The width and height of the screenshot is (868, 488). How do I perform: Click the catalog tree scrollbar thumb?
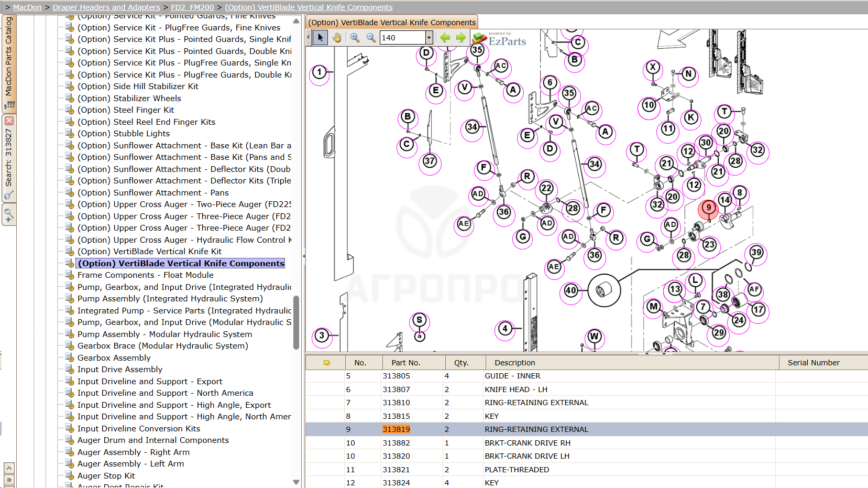tap(296, 322)
